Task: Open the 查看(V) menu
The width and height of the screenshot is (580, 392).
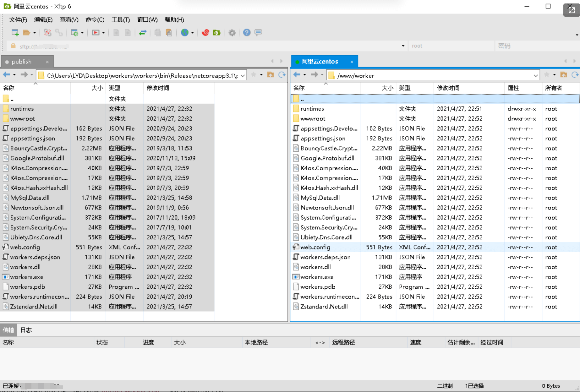Action: pos(69,19)
